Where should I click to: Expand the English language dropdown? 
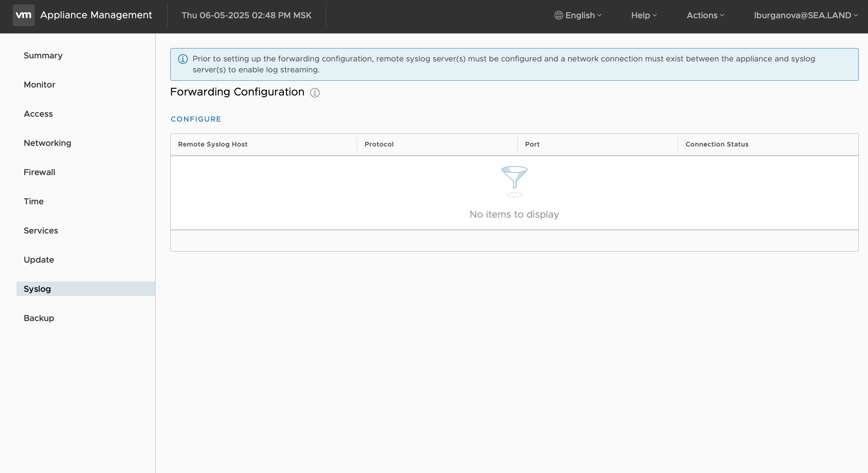pyautogui.click(x=580, y=15)
